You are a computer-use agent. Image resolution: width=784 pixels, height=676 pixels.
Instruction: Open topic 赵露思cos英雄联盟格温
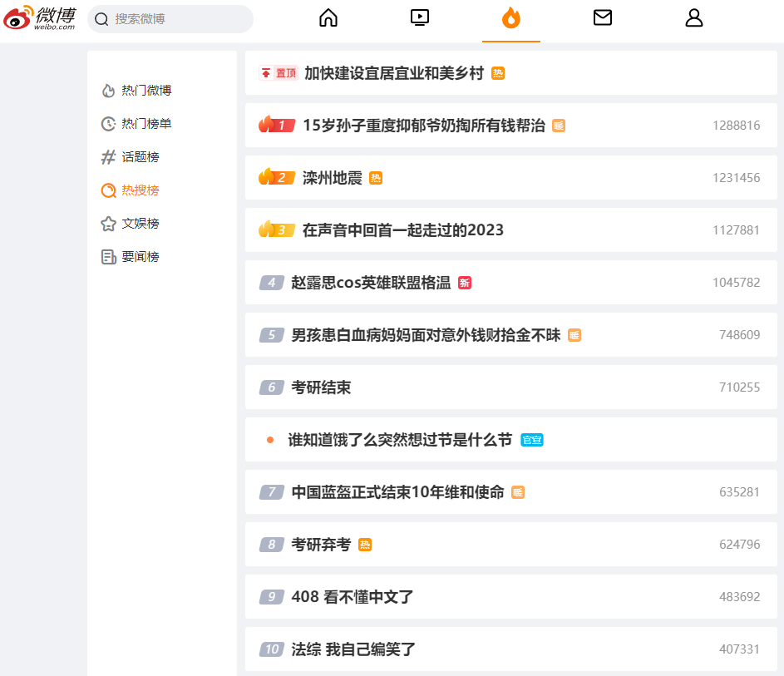click(x=371, y=283)
